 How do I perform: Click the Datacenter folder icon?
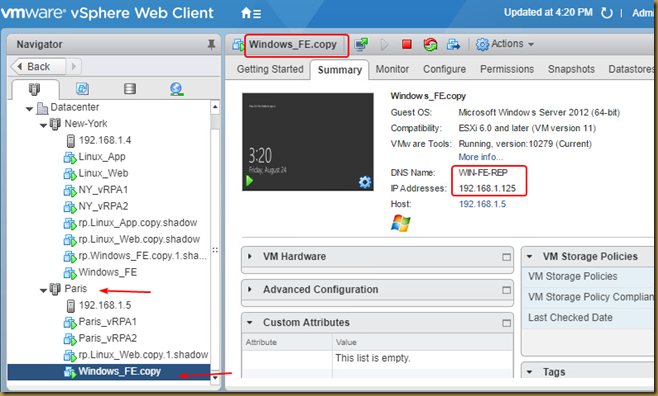point(42,108)
